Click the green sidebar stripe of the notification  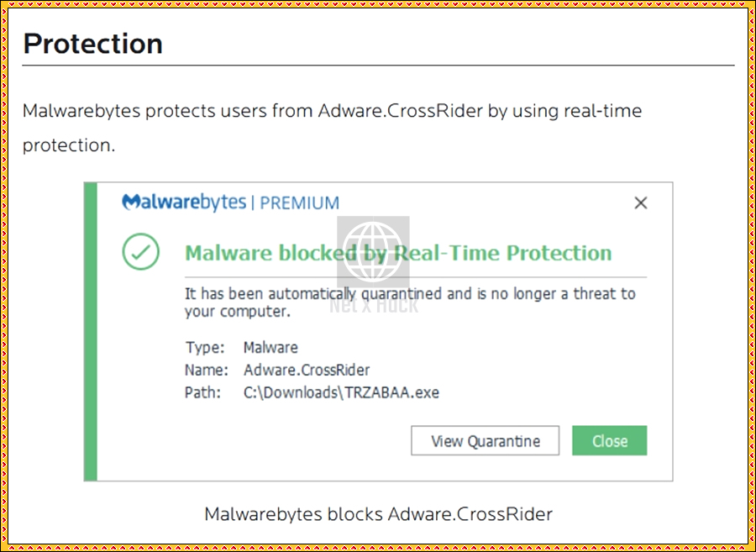[x=91, y=332]
